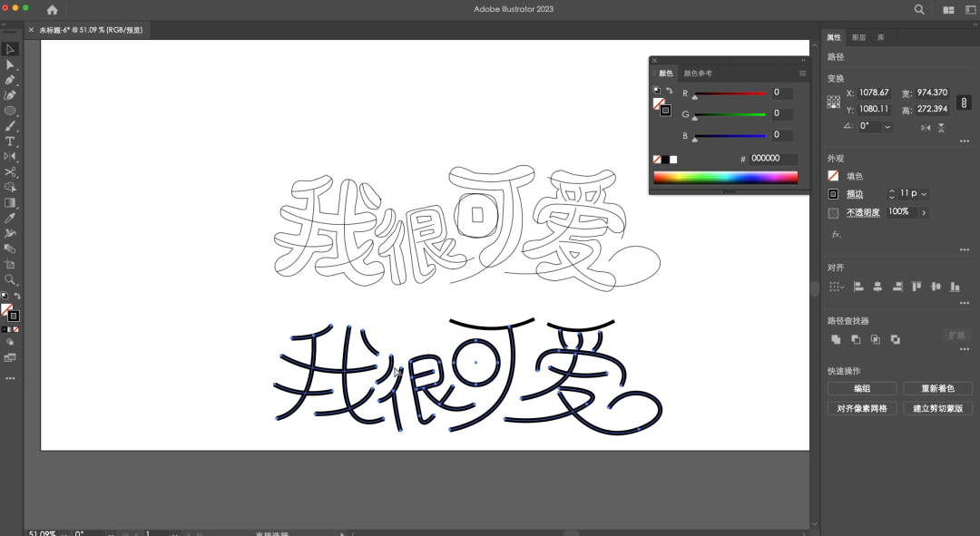Screen dimensions: 980x536
Task: Select the Ellipse tool
Action: (x=10, y=111)
